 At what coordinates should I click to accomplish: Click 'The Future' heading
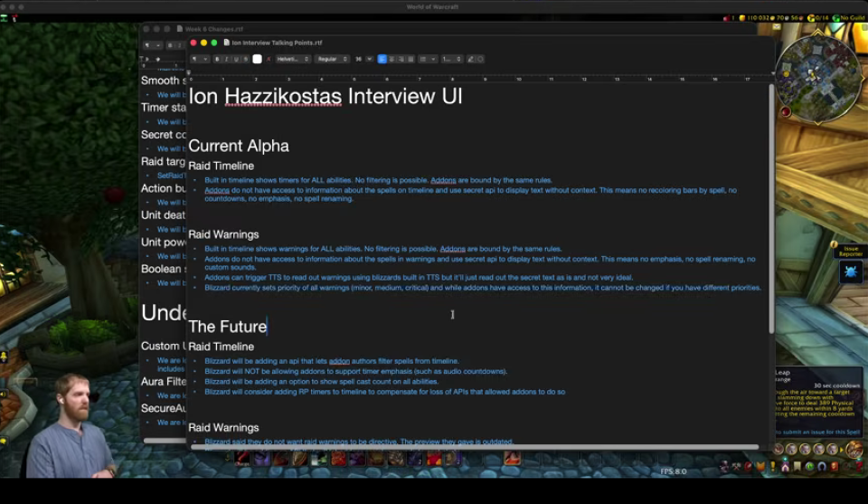point(228,327)
